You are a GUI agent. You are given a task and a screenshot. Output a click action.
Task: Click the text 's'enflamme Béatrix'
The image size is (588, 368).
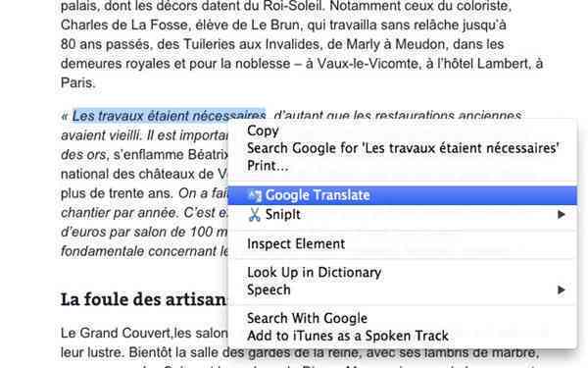point(171,155)
